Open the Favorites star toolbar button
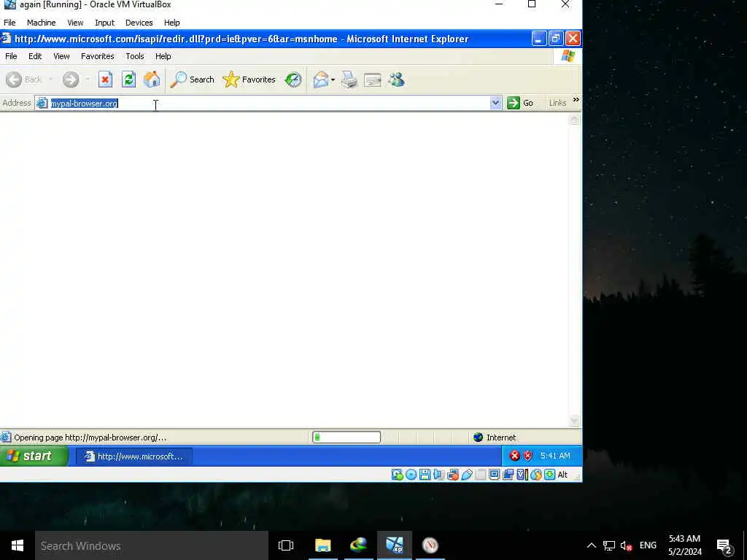 click(x=249, y=79)
